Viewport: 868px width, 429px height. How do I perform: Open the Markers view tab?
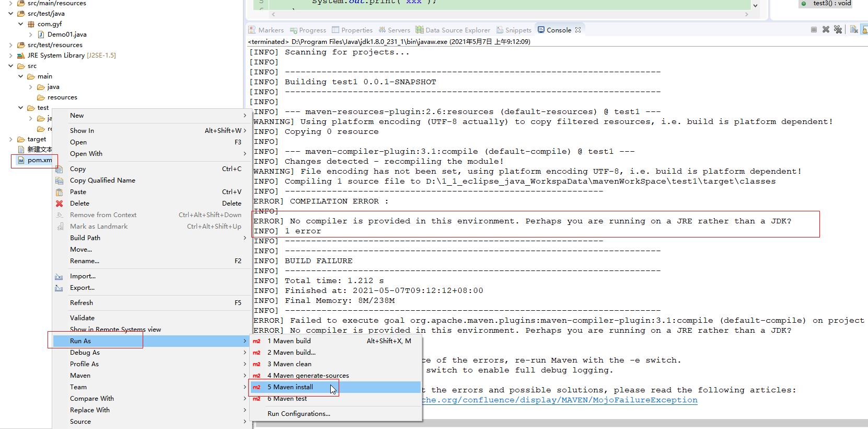point(266,30)
